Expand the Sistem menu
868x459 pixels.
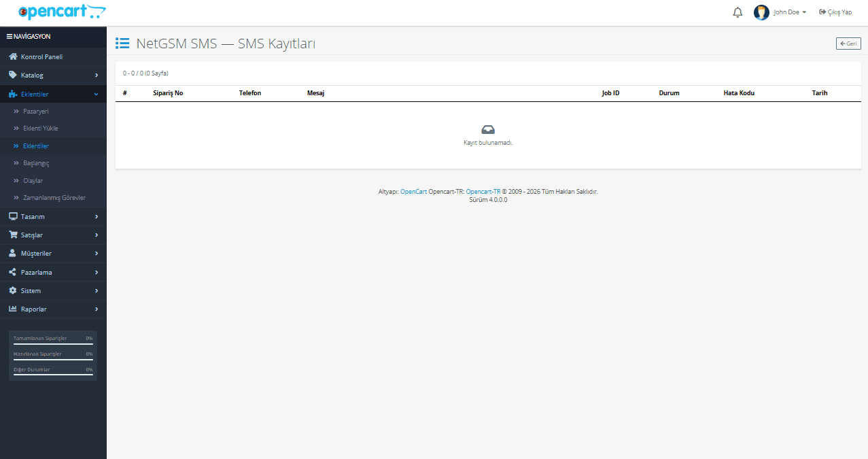pyautogui.click(x=53, y=290)
